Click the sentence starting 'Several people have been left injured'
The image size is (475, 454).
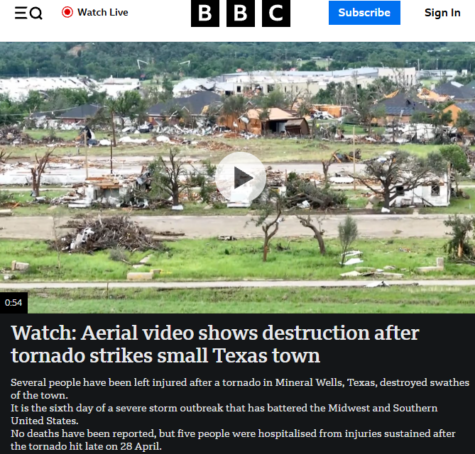(x=240, y=389)
